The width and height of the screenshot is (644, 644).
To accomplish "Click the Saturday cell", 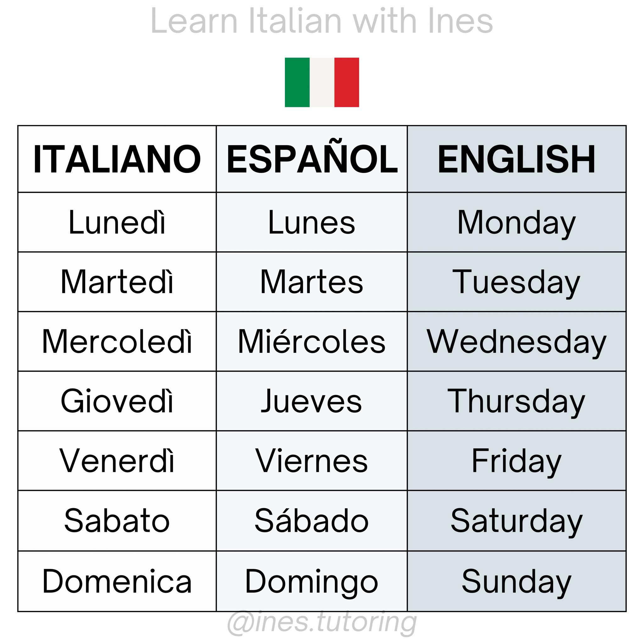I will [x=517, y=521].
